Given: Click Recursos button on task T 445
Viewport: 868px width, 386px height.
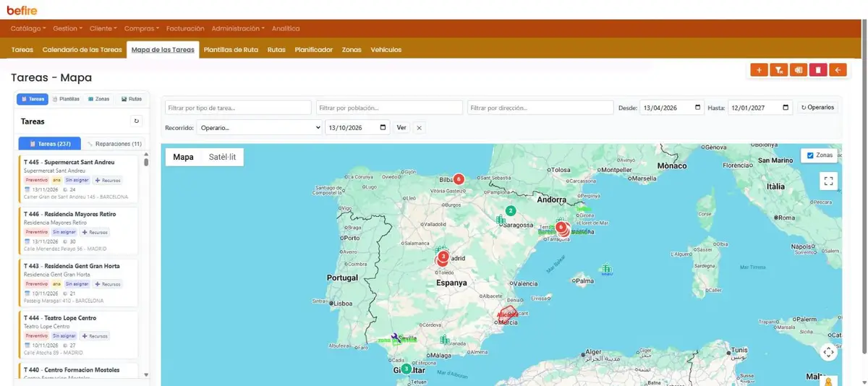Looking at the screenshot, I should click(x=107, y=180).
